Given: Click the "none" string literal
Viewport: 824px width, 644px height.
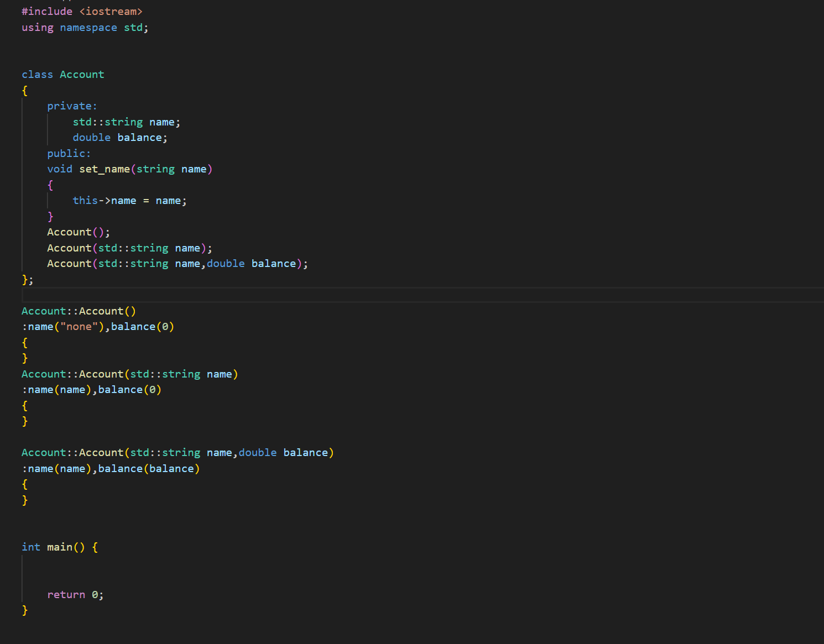Looking at the screenshot, I should click(79, 327).
